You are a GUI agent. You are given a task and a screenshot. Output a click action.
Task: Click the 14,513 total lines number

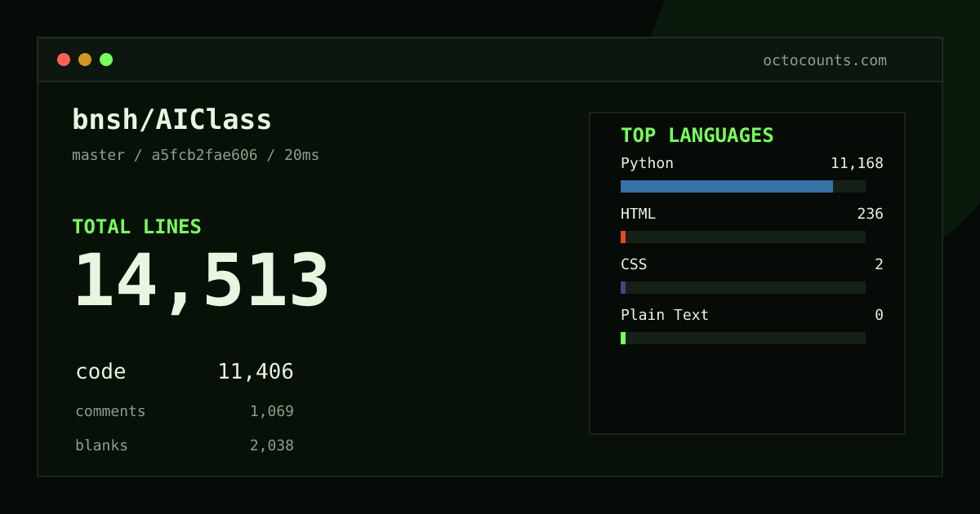coord(202,281)
